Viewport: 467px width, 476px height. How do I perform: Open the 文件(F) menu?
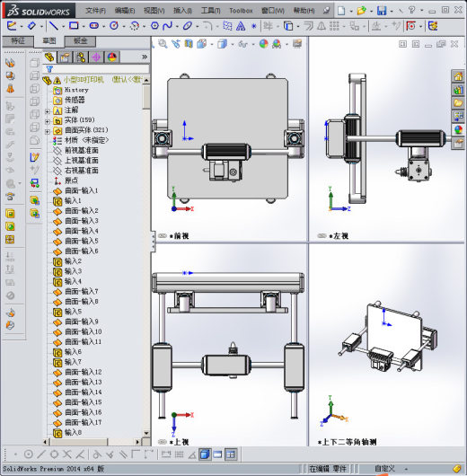coord(96,11)
